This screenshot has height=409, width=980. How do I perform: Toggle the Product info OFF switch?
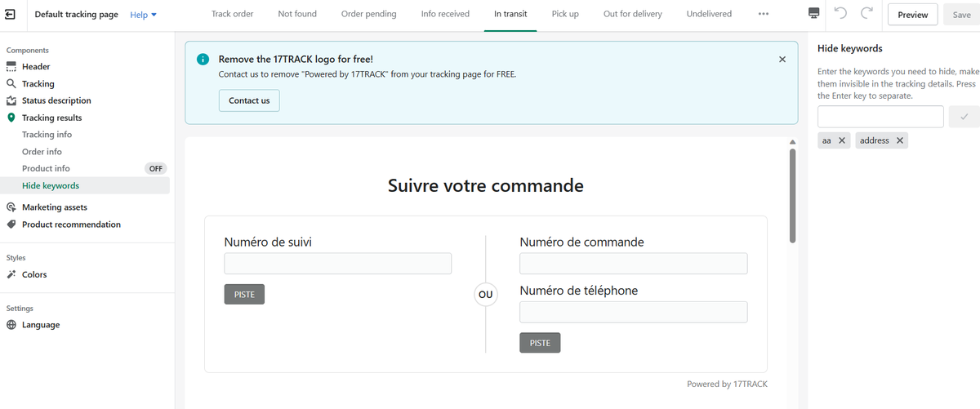pos(155,169)
